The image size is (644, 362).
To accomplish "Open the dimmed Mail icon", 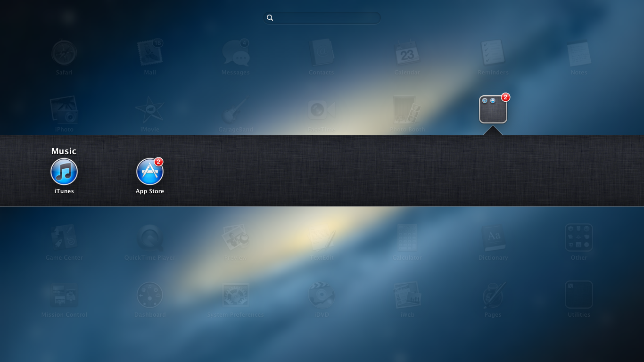I will pos(150,52).
